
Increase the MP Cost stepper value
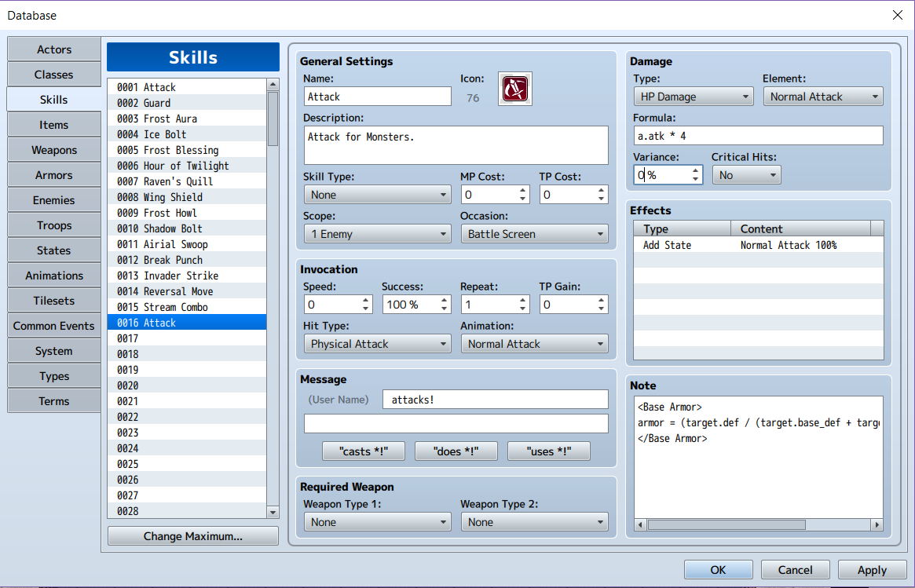click(x=522, y=190)
